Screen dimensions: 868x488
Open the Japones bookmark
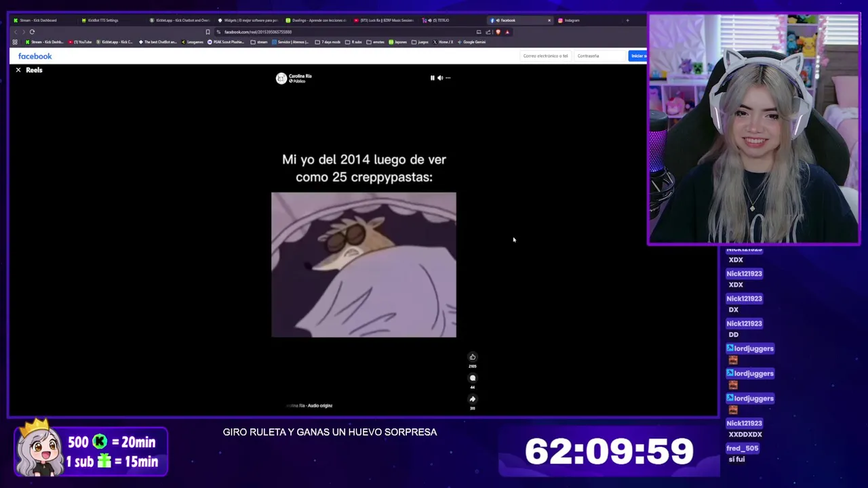[x=398, y=42]
